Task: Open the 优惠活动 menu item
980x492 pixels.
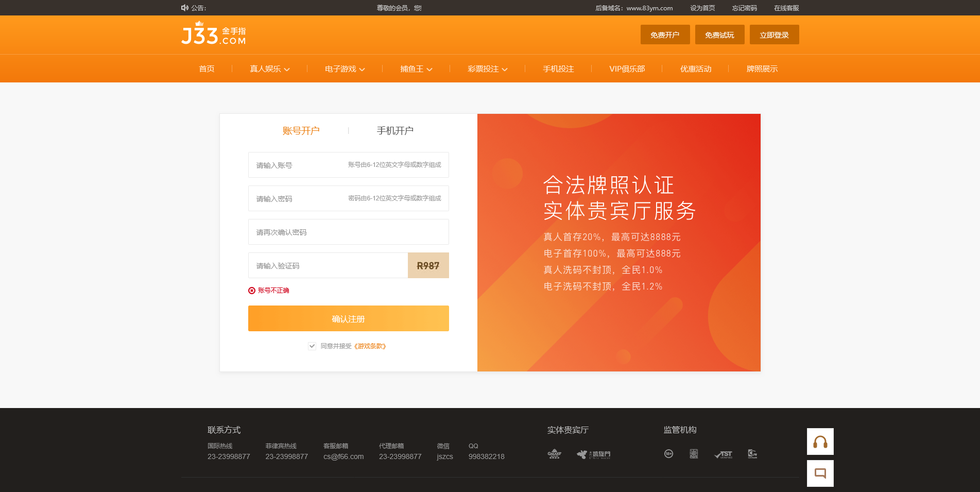Action: coord(695,69)
